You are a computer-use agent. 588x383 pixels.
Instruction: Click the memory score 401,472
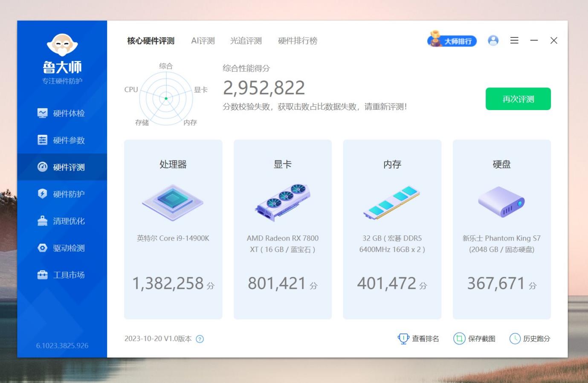387,283
